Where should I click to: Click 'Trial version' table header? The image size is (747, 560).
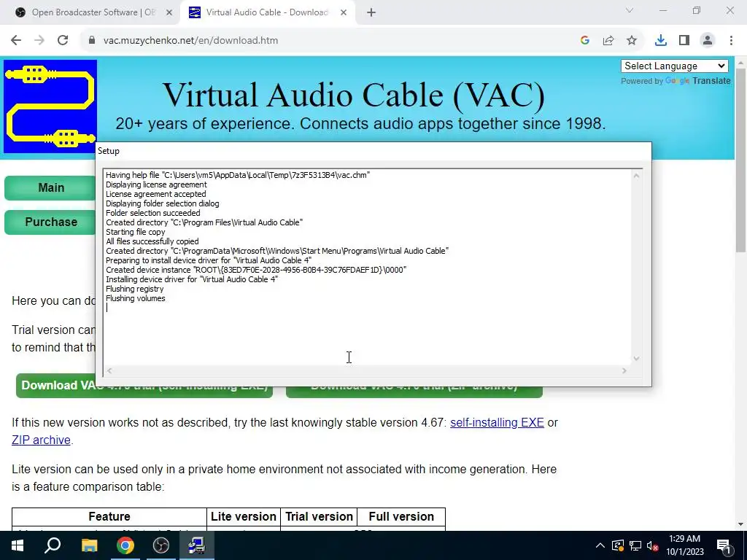[319, 517]
